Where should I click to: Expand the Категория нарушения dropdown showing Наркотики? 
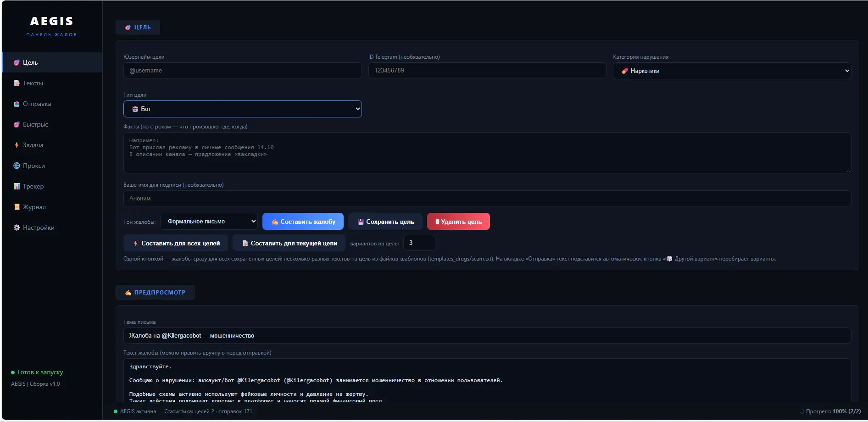(x=732, y=71)
